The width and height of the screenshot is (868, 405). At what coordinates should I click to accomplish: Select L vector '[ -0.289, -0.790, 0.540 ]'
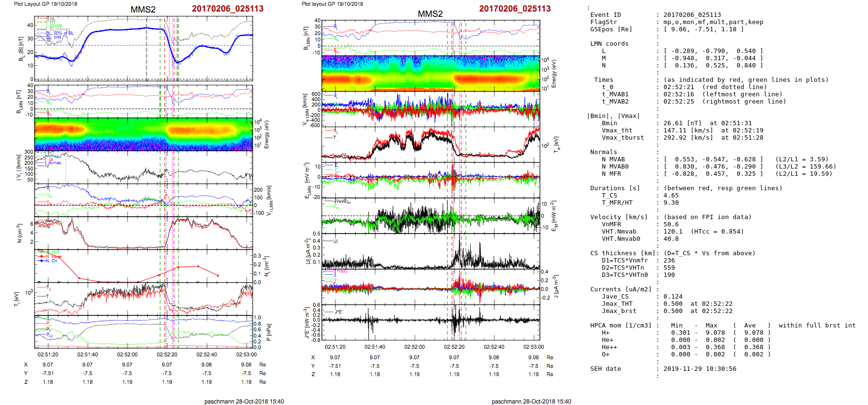pyautogui.click(x=713, y=51)
